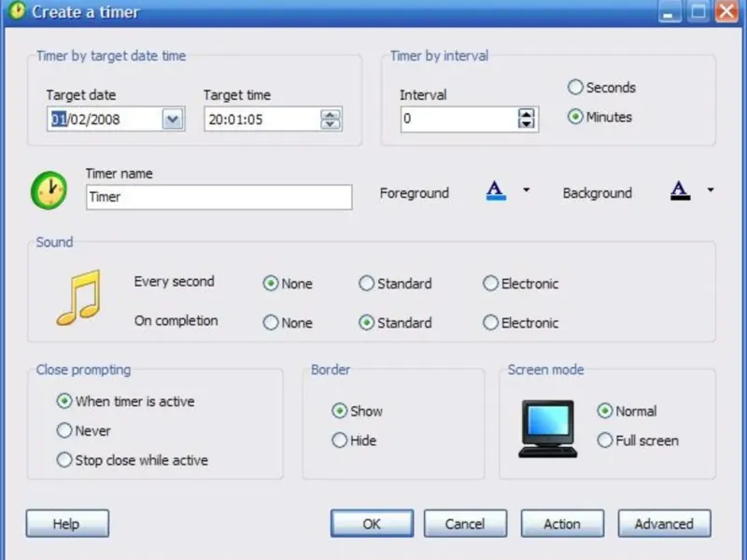
Task: Close the Create a timer dialog
Action: click(x=726, y=11)
